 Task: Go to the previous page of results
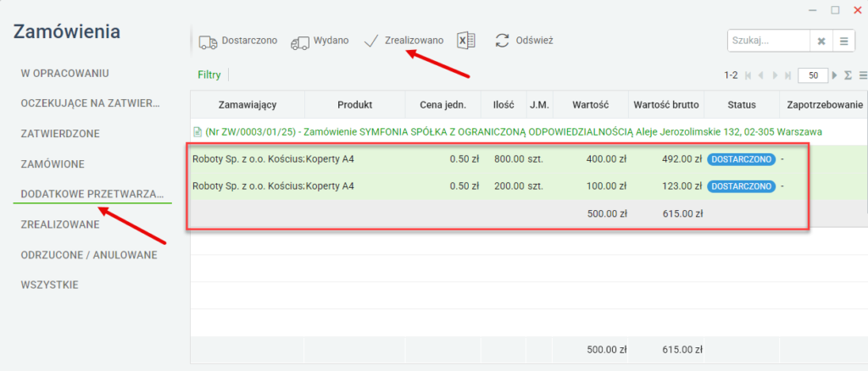762,75
